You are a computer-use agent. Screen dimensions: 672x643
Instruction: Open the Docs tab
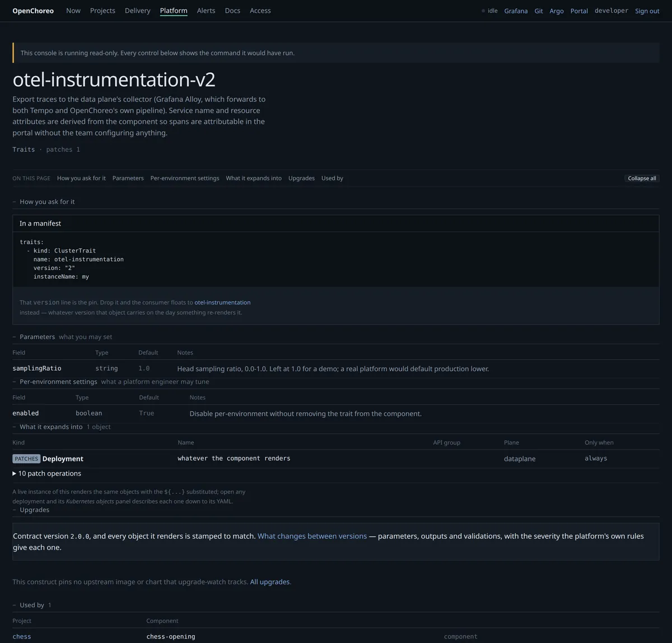click(x=232, y=11)
